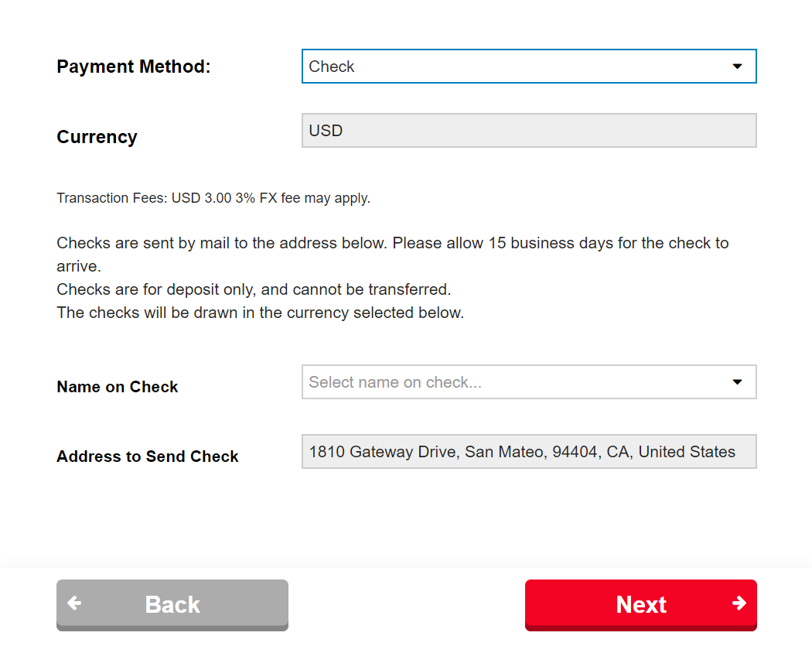Open the Payment Method dropdown showing Check
The width and height of the screenshot is (812, 653).
coord(529,67)
